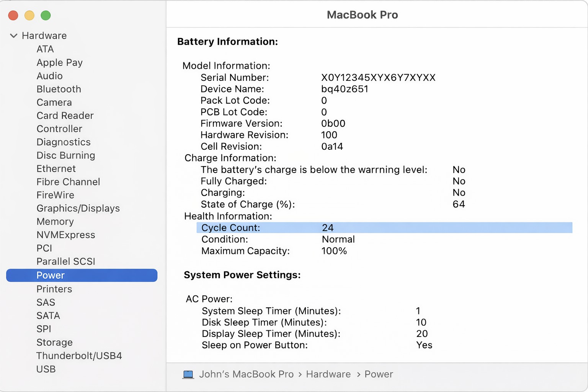Click Hardware in the bottom path bar
Viewport: 588px width, 392px height.
click(328, 374)
